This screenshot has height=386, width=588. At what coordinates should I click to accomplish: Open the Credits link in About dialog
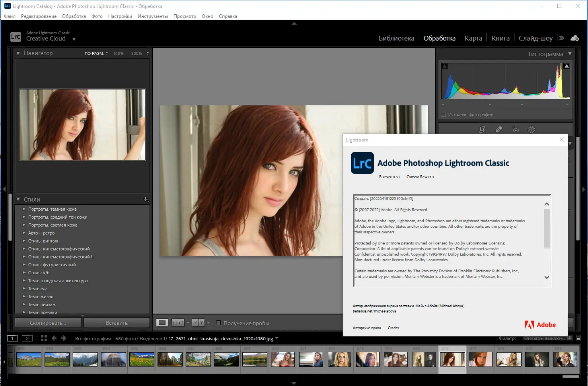click(x=393, y=328)
